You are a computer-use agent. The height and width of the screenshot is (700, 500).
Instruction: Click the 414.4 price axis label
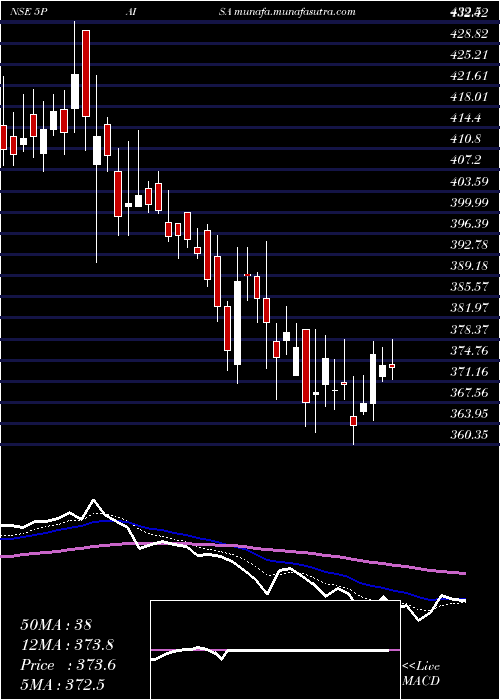[466, 118]
